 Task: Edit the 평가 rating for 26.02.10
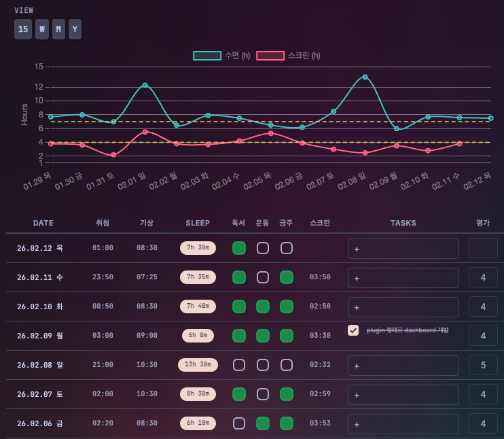click(483, 306)
